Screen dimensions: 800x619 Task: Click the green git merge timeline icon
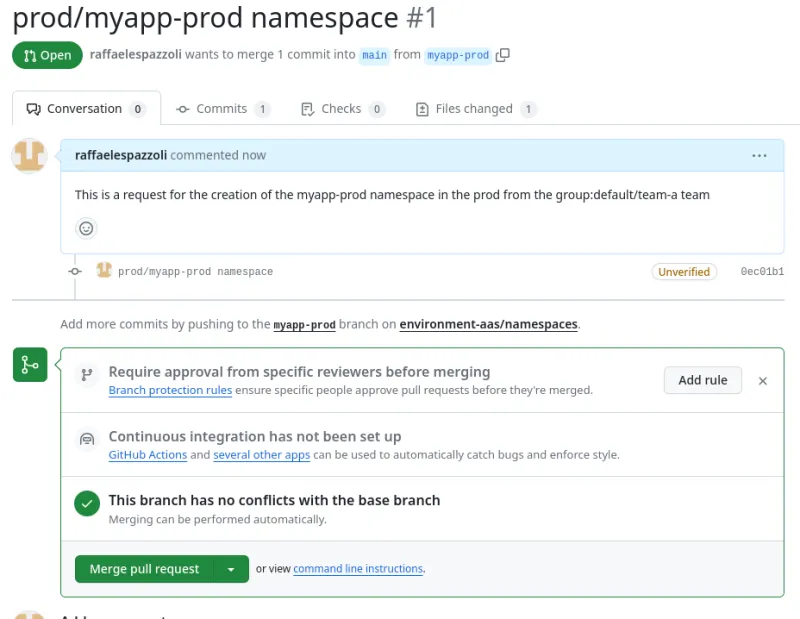click(29, 364)
